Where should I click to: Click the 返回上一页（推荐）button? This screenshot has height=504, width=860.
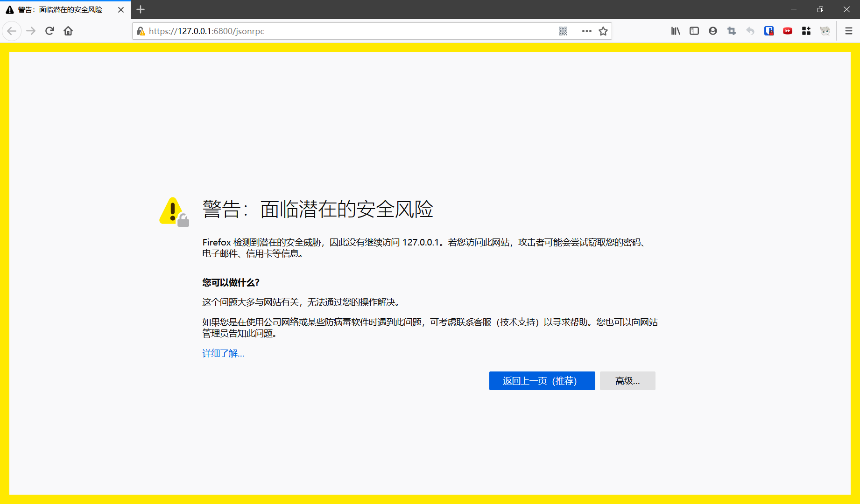pos(542,381)
